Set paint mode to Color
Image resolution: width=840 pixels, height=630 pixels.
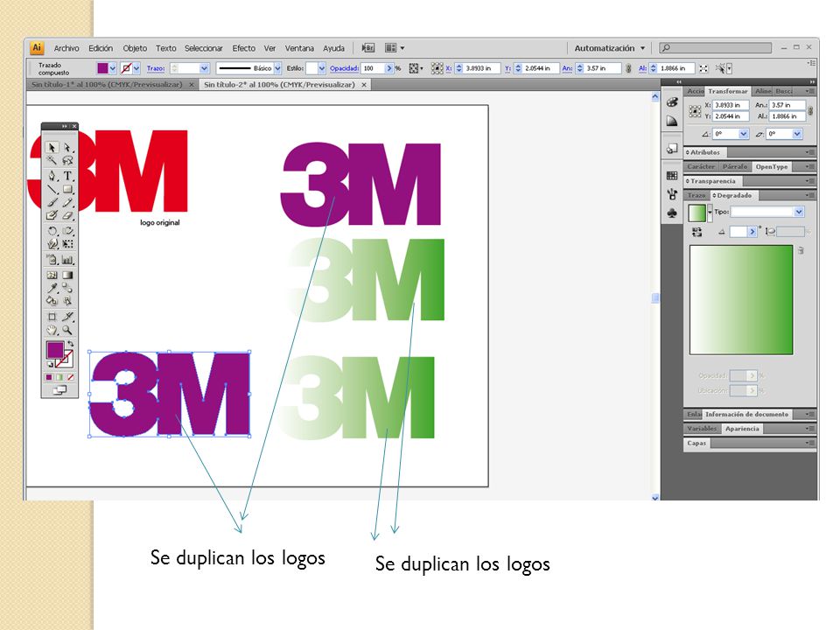coord(49,377)
